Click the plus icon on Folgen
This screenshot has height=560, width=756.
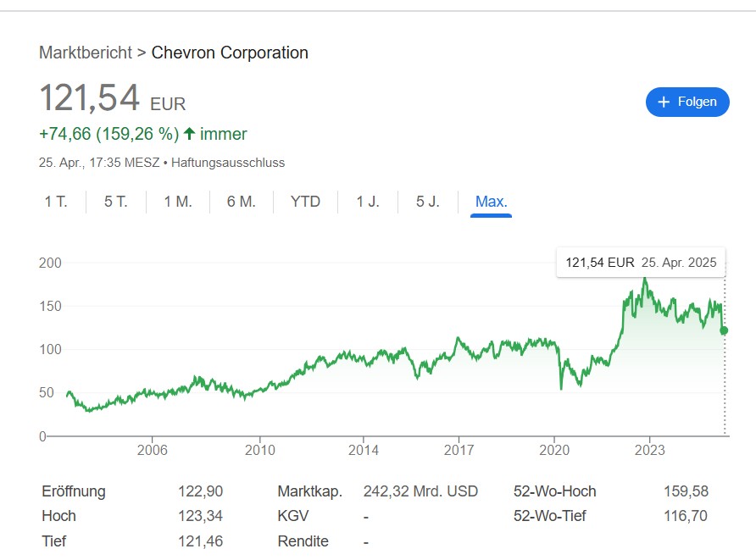pos(664,102)
